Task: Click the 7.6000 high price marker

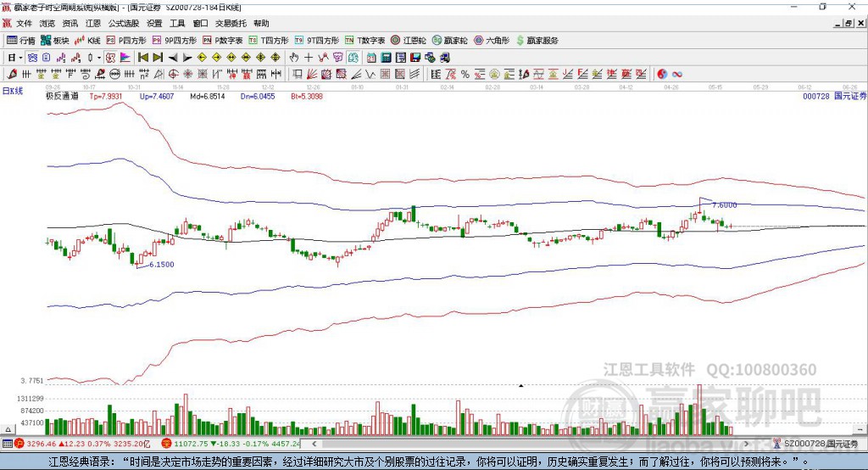Action: [724, 205]
